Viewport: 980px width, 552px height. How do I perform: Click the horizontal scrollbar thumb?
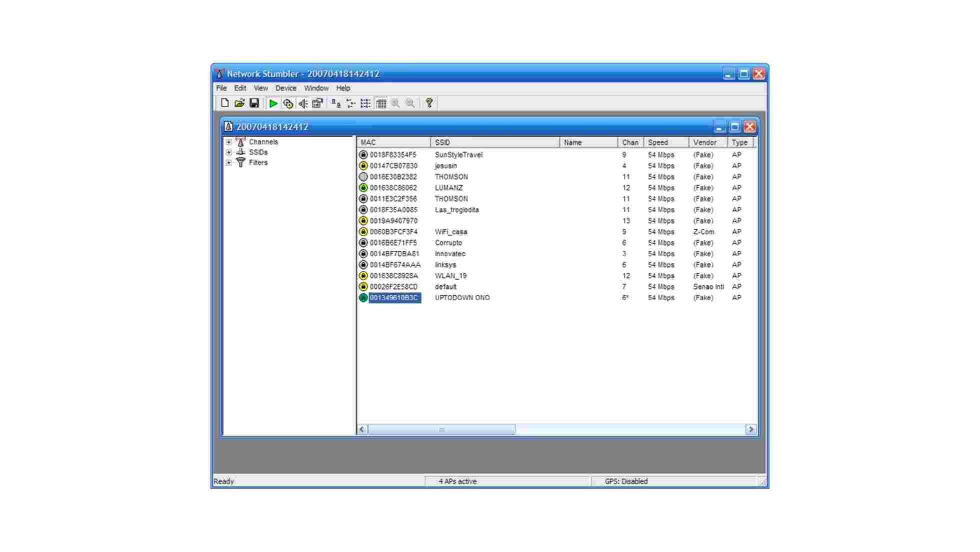click(442, 429)
